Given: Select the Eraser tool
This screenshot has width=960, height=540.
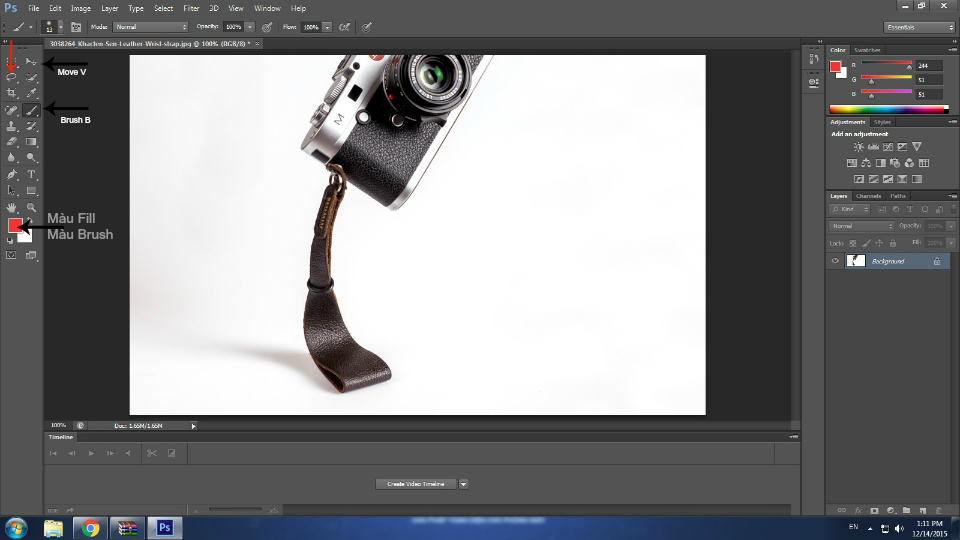Looking at the screenshot, I should click(11, 141).
